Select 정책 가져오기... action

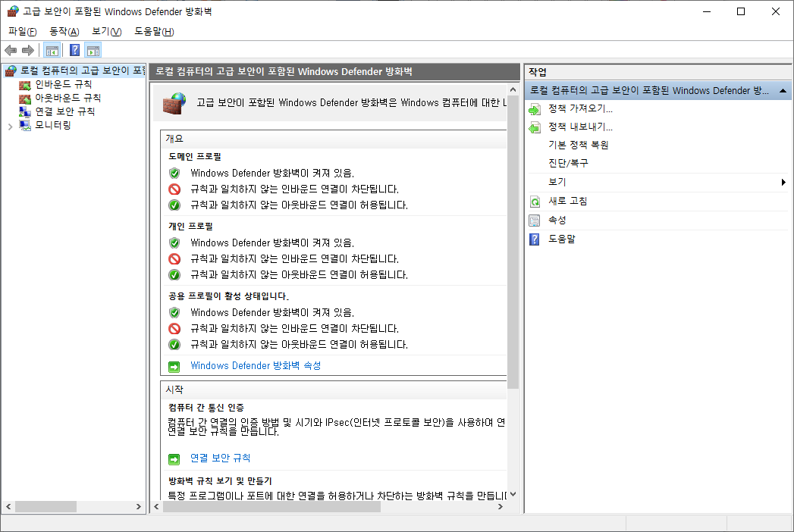(580, 109)
